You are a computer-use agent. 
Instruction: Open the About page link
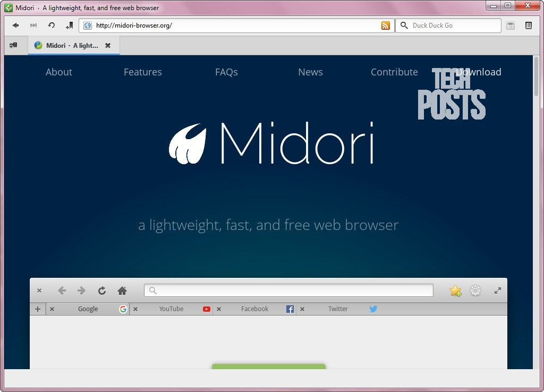coord(59,72)
